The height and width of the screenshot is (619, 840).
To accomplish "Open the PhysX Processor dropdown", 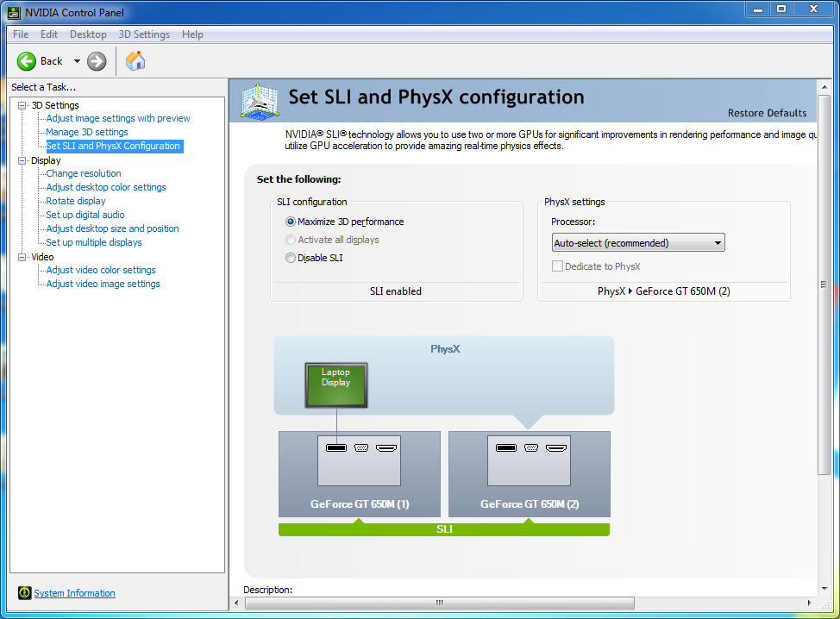I will pyautogui.click(x=638, y=242).
